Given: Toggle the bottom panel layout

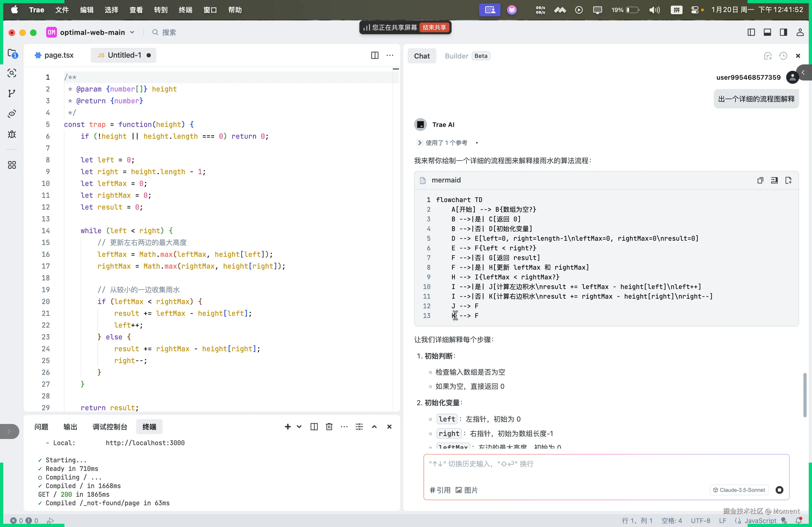Looking at the screenshot, I should click(x=767, y=32).
